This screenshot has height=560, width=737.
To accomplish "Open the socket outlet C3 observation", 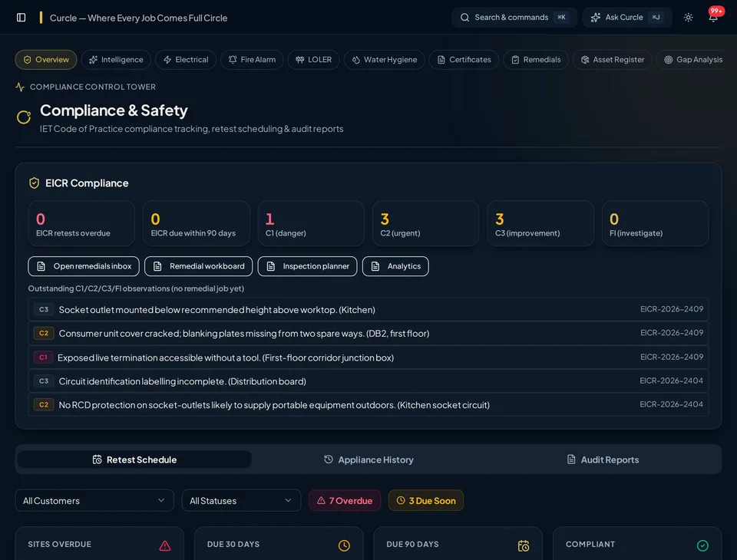I will [x=368, y=310].
